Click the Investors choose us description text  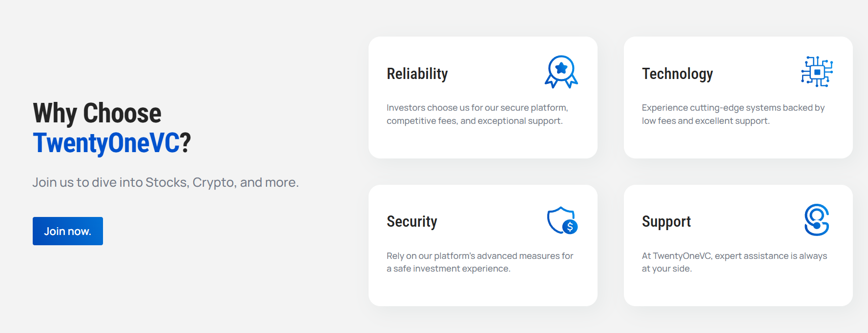(477, 114)
